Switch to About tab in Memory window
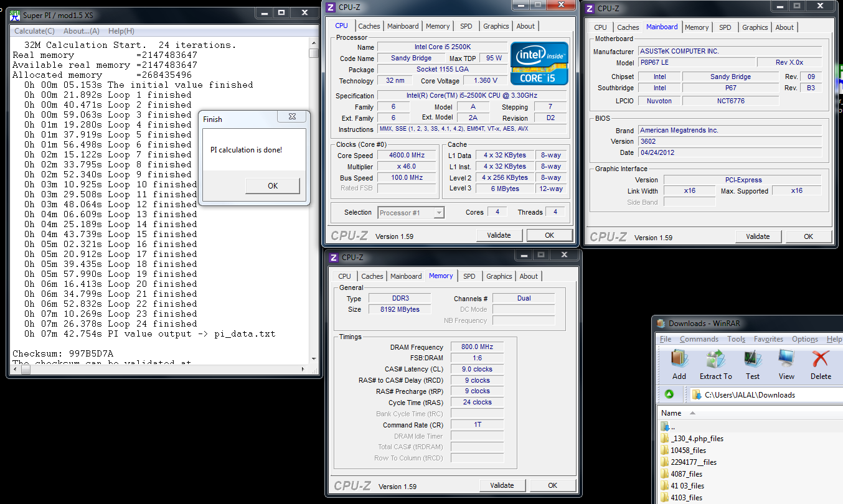This screenshot has height=504, width=843. (529, 276)
